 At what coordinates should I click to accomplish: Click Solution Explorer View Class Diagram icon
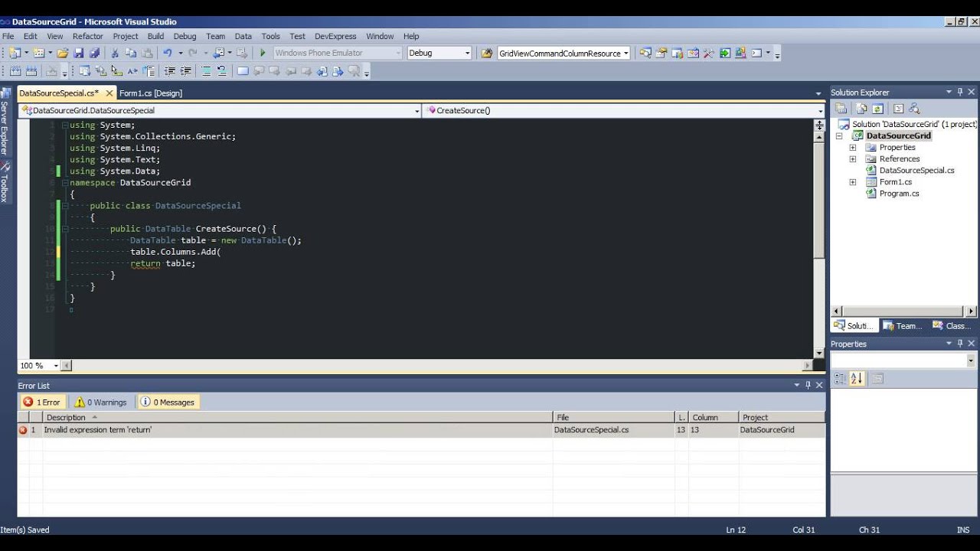point(914,109)
